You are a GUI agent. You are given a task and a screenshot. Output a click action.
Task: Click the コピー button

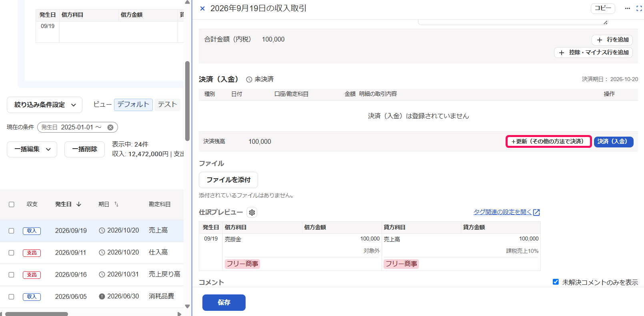click(x=603, y=8)
